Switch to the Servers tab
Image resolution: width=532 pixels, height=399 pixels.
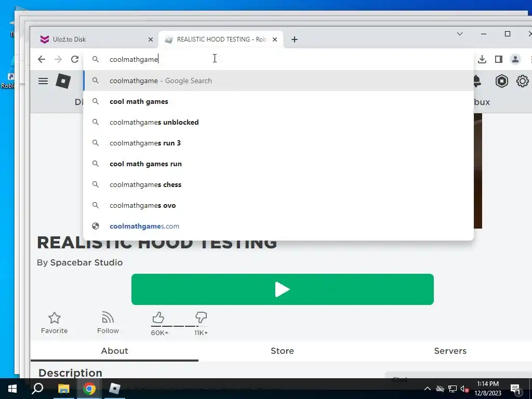tap(450, 351)
